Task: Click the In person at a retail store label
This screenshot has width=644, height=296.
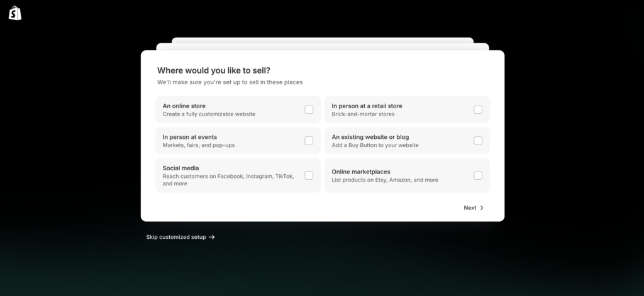Action: (x=367, y=106)
